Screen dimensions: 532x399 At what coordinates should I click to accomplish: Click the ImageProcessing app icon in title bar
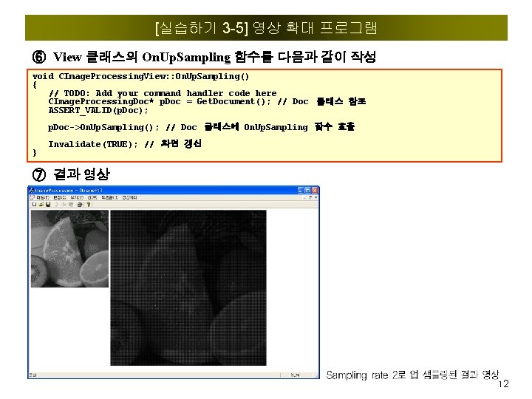coord(32,191)
